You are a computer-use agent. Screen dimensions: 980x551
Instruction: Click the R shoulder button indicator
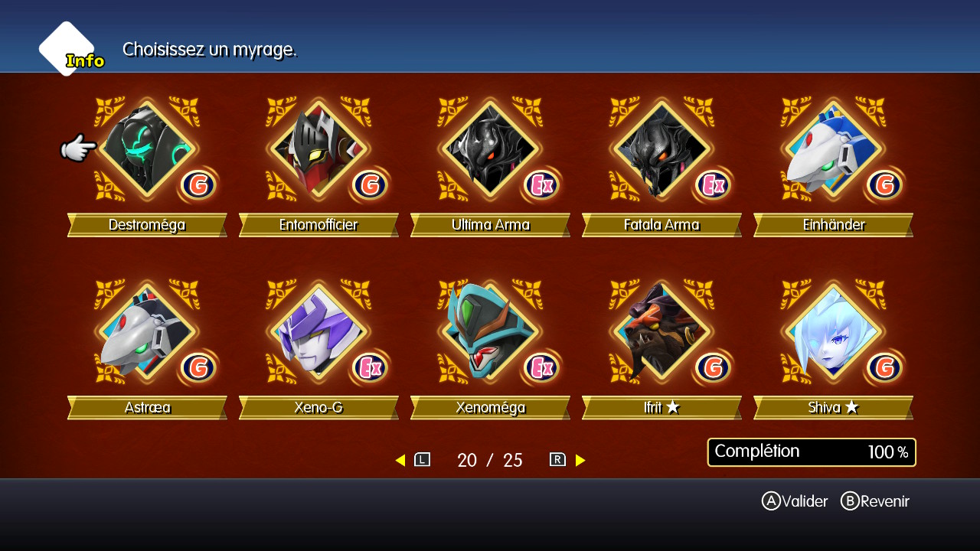pos(557,460)
